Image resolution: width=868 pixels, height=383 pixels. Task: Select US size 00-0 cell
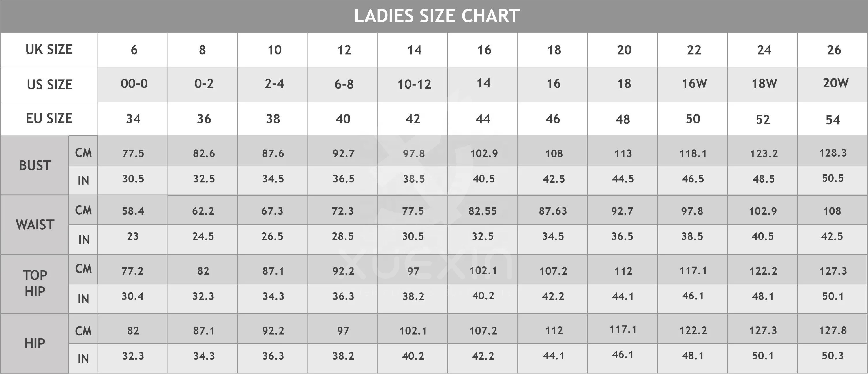pos(133,85)
